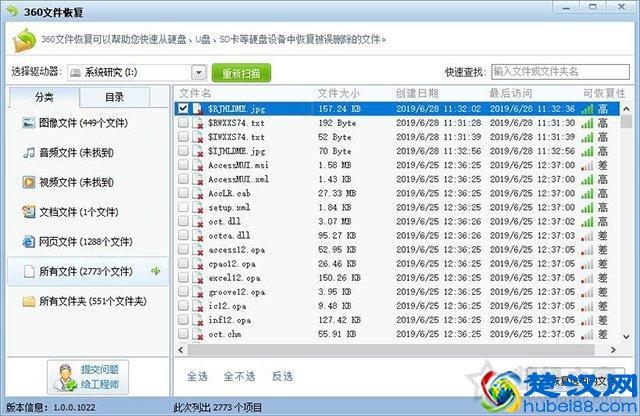Click the file icon of AccessMUI.msi

(198, 165)
